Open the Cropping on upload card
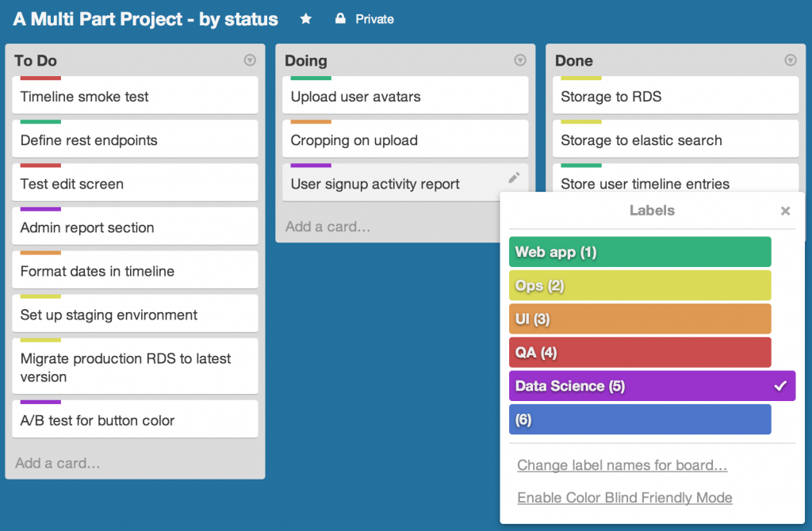This screenshot has height=531, width=812. tap(404, 139)
